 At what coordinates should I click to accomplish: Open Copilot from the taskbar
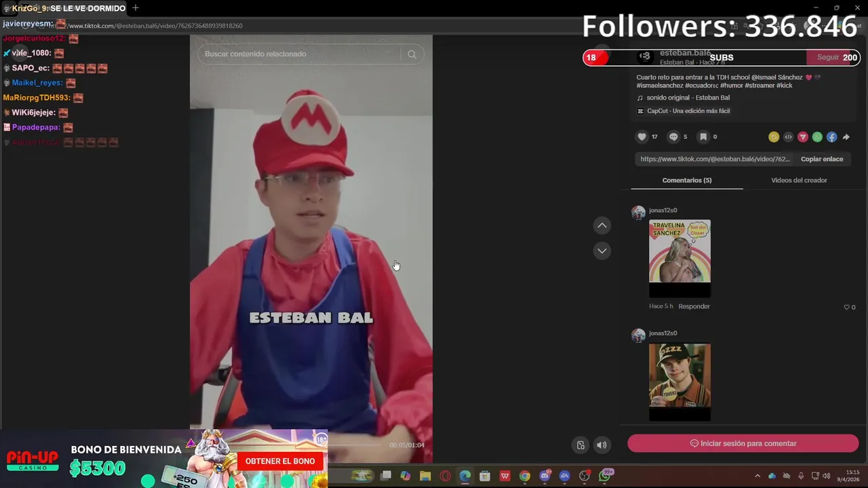click(x=406, y=476)
